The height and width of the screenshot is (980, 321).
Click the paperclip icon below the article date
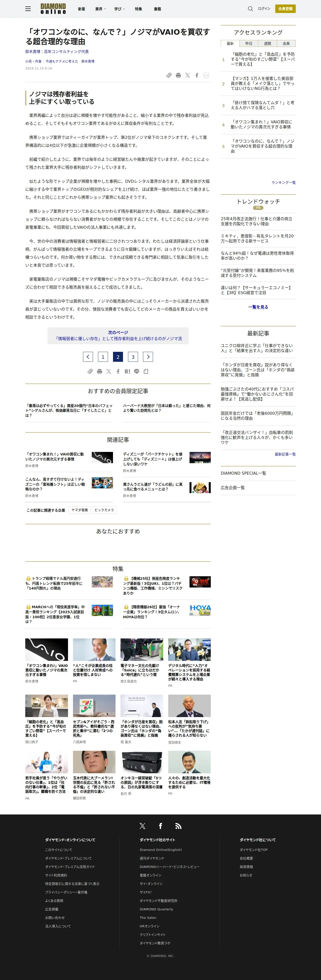[x=169, y=75]
